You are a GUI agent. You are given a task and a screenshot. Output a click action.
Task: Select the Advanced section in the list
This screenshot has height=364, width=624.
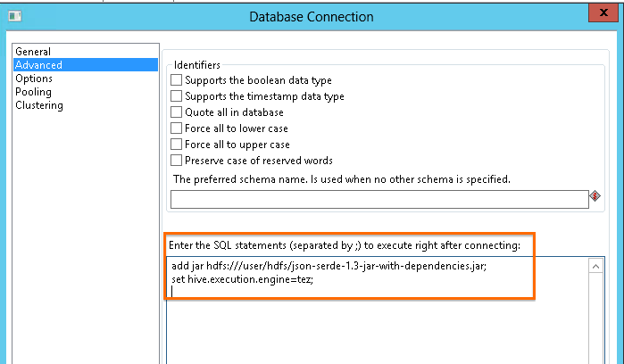click(x=86, y=65)
